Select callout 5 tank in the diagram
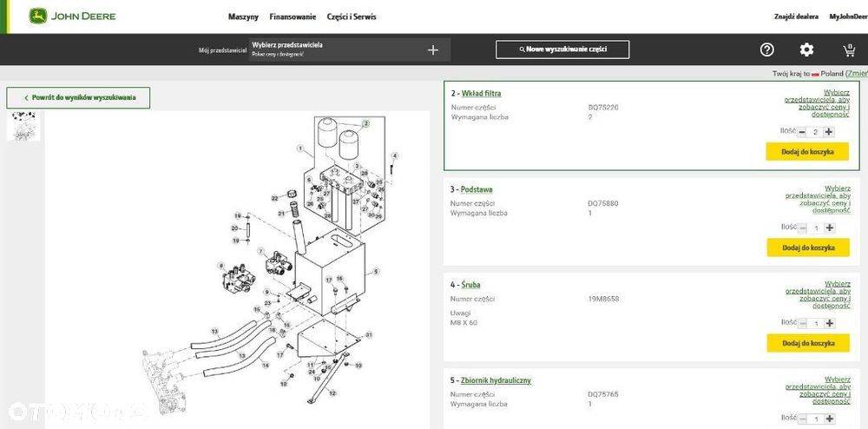Viewport: 868px width, 429px height. (376, 271)
